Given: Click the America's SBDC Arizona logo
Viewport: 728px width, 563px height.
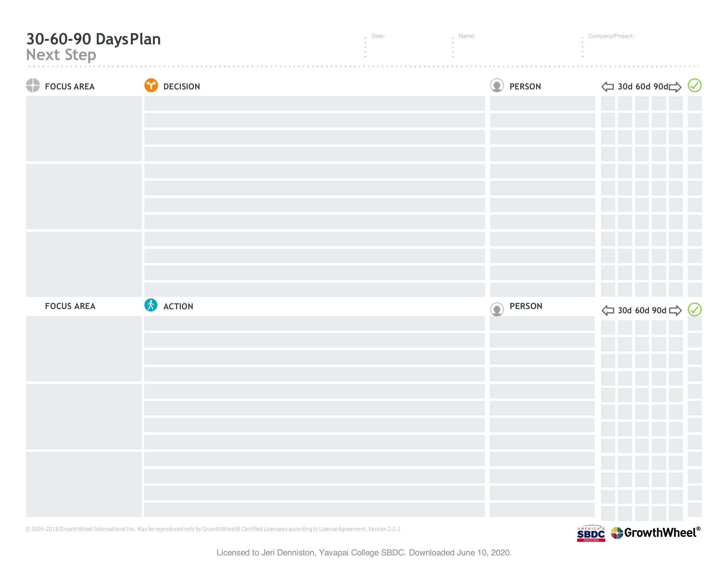Looking at the screenshot, I should [591, 534].
